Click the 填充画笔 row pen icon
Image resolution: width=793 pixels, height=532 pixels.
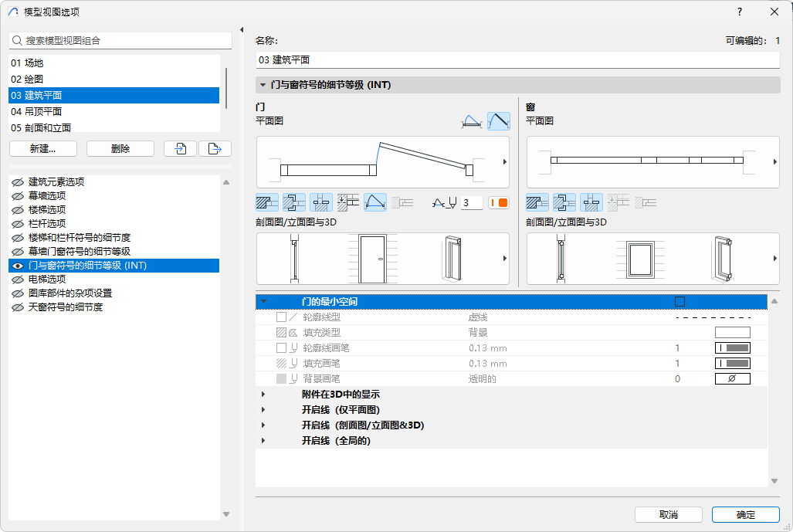pos(293,364)
